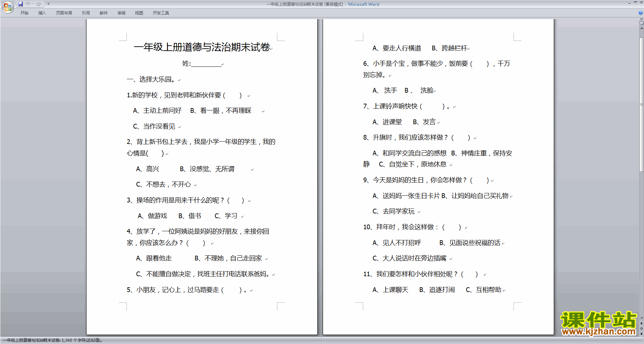Open Microsoft Word Help icon
The height and width of the screenshot is (344, 644).
click(641, 13)
